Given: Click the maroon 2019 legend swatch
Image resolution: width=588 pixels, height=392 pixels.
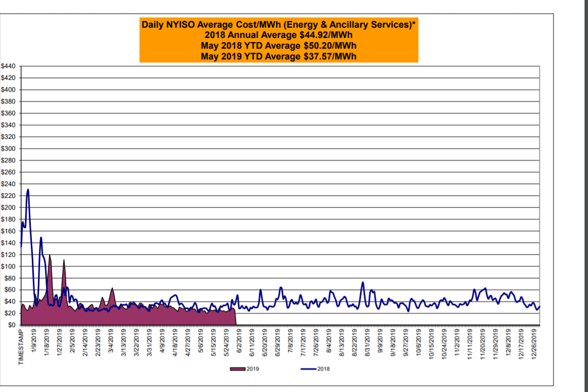Looking at the screenshot, I should (238, 369).
